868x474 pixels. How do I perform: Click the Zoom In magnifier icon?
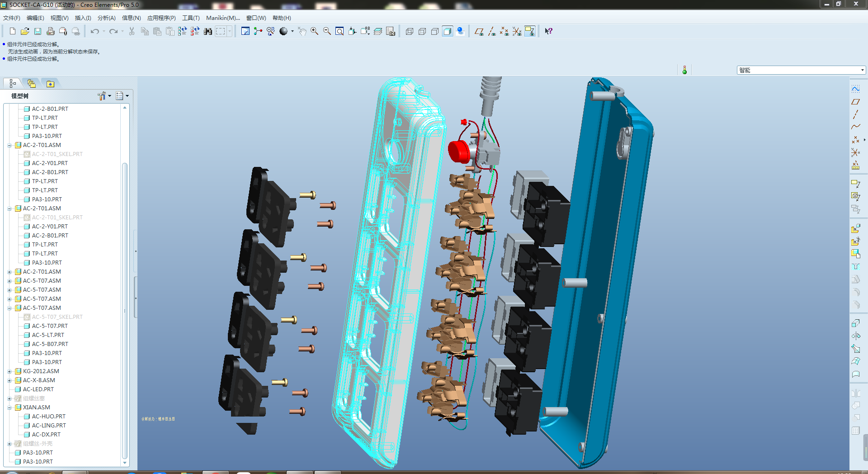[314, 31]
